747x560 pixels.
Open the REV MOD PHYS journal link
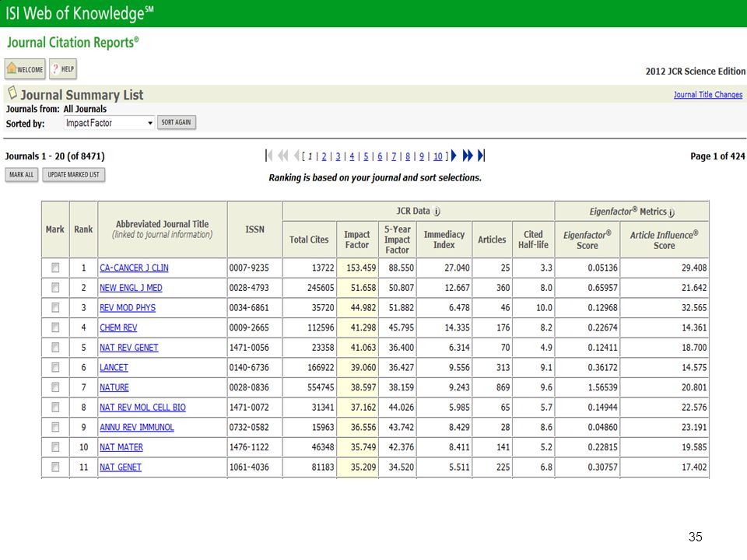click(128, 308)
